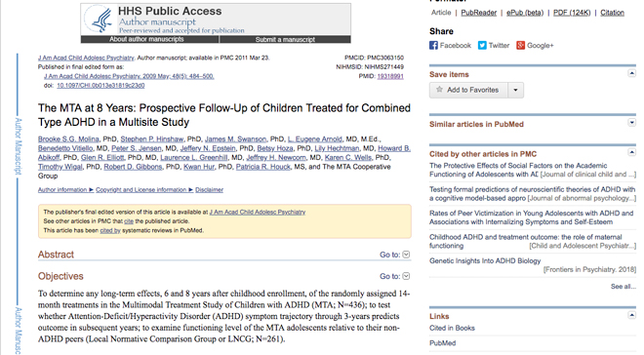
Task: Click the star icon in Add to Favorites
Action: (x=439, y=90)
